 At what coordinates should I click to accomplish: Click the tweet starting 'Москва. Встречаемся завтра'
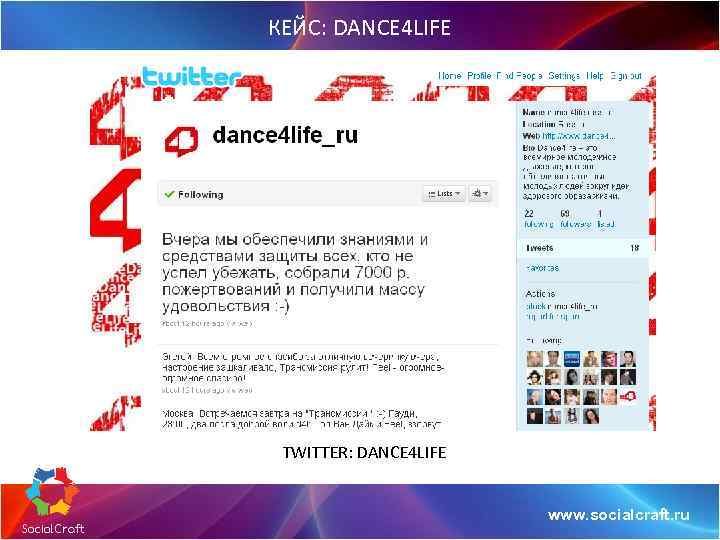pyautogui.click(x=301, y=419)
